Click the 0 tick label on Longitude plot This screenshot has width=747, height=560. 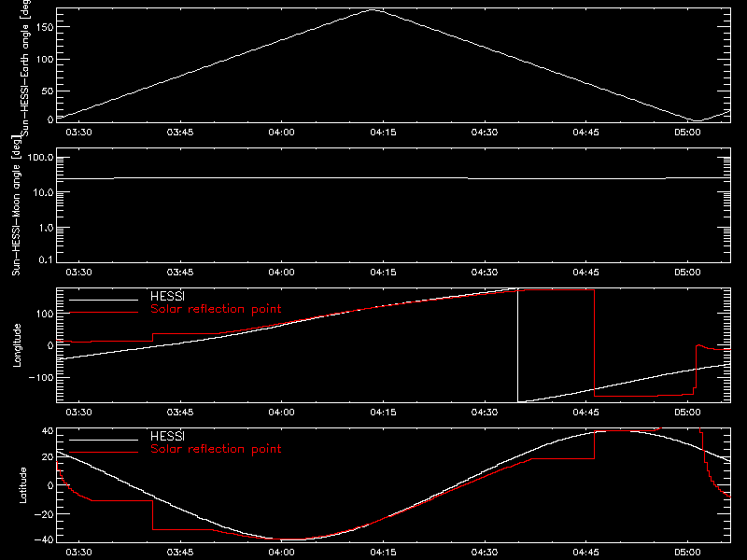coord(50,345)
